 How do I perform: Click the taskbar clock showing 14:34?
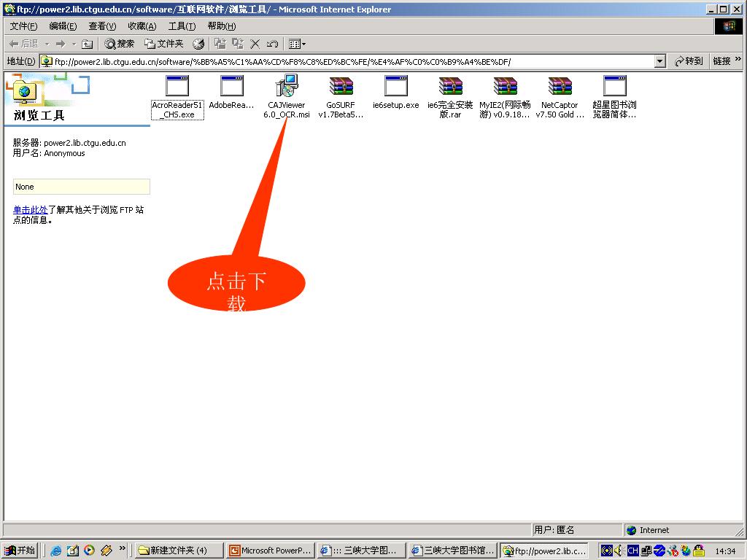(725, 551)
